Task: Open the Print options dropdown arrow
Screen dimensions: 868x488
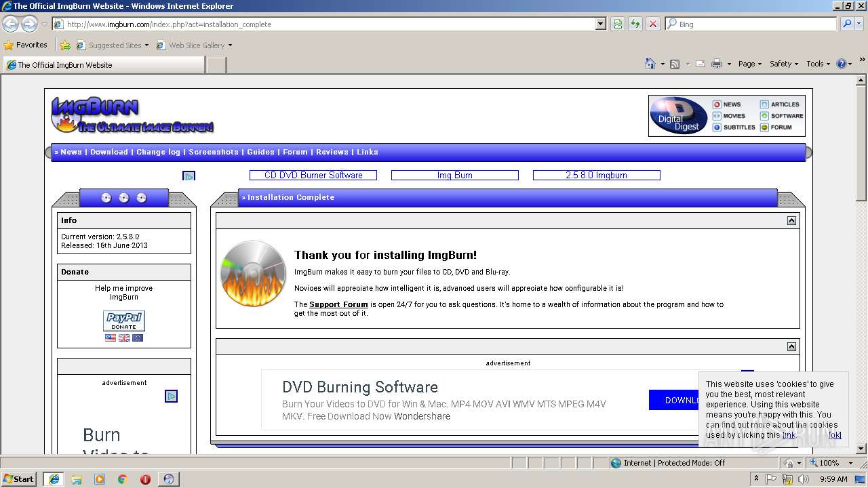Action: 729,64
